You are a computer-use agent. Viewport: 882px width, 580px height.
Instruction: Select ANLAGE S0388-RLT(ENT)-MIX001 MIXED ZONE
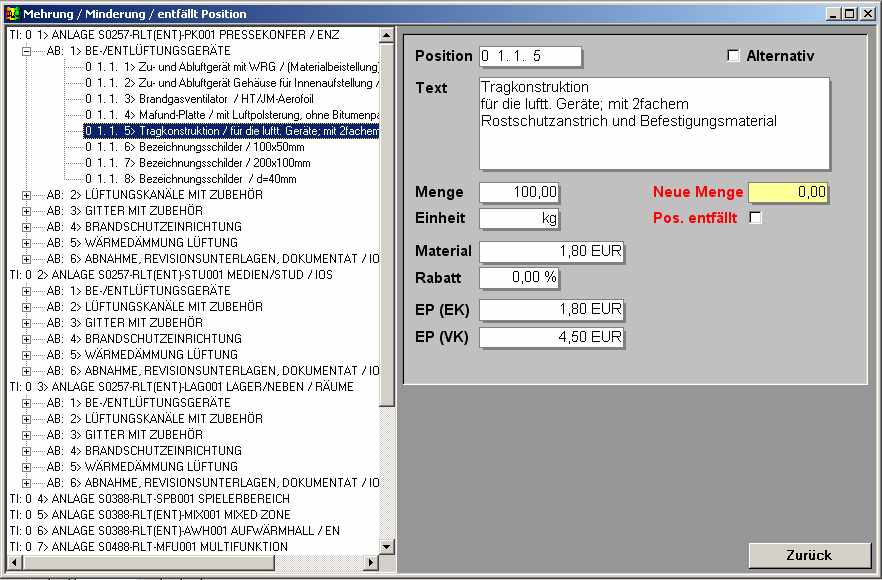(160, 515)
